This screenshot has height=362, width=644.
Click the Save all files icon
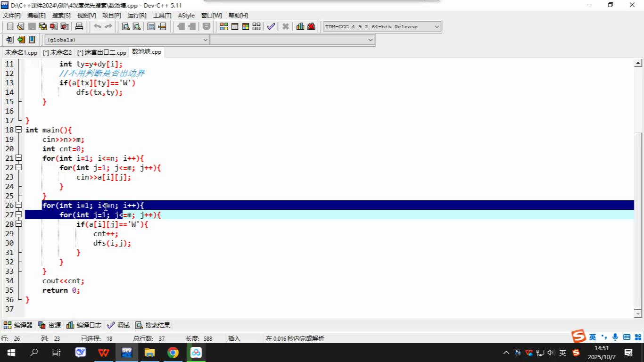coord(43,26)
